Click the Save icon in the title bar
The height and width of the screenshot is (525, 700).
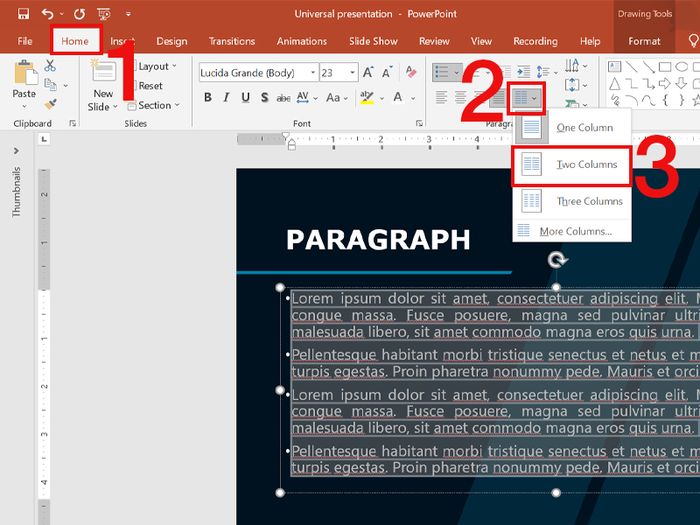(x=23, y=14)
